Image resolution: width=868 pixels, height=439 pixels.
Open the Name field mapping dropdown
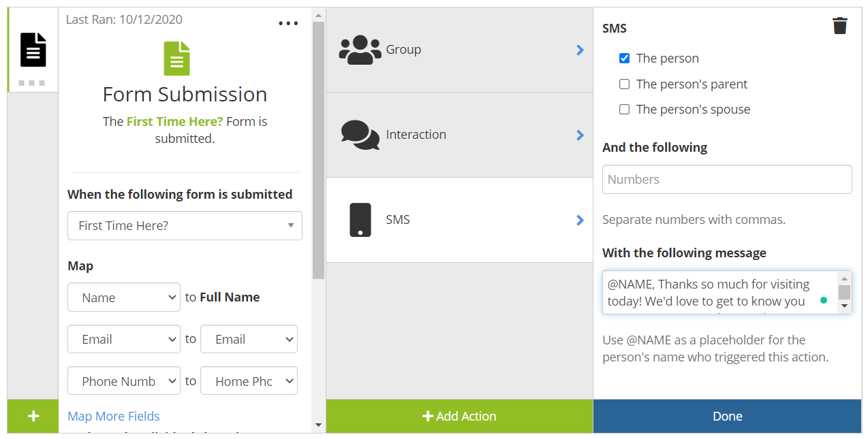coord(124,297)
